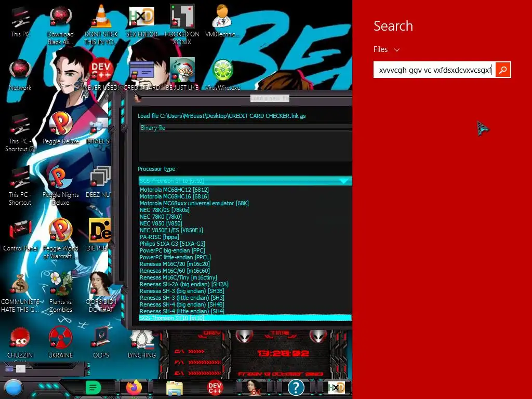Open DEEZ NU stacked windows icon
The width and height of the screenshot is (532, 399).
coord(99,182)
